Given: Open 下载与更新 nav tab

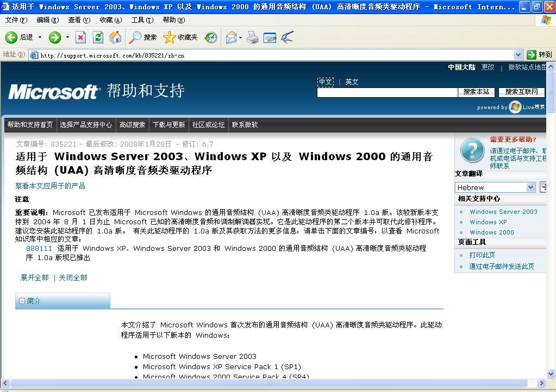Looking at the screenshot, I should click(x=169, y=125).
